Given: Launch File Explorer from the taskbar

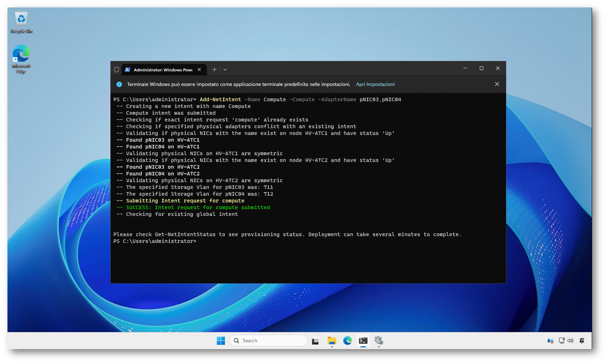Looking at the screenshot, I should pyautogui.click(x=332, y=341).
